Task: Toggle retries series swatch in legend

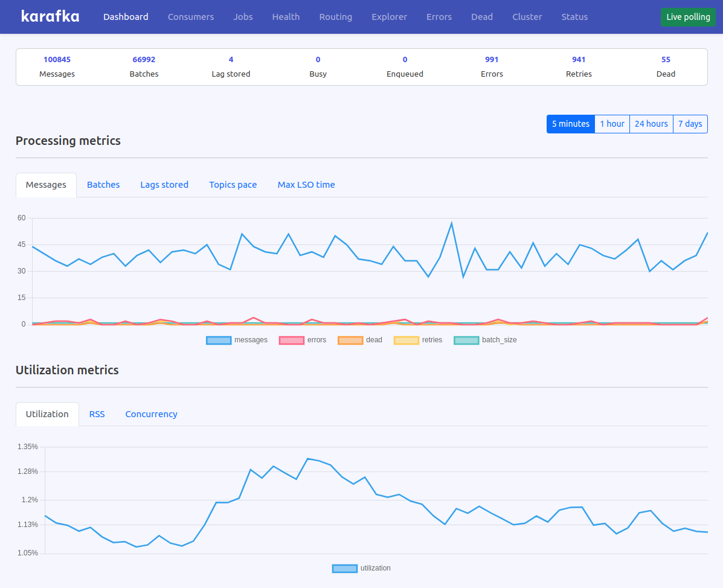Action: tap(406, 340)
